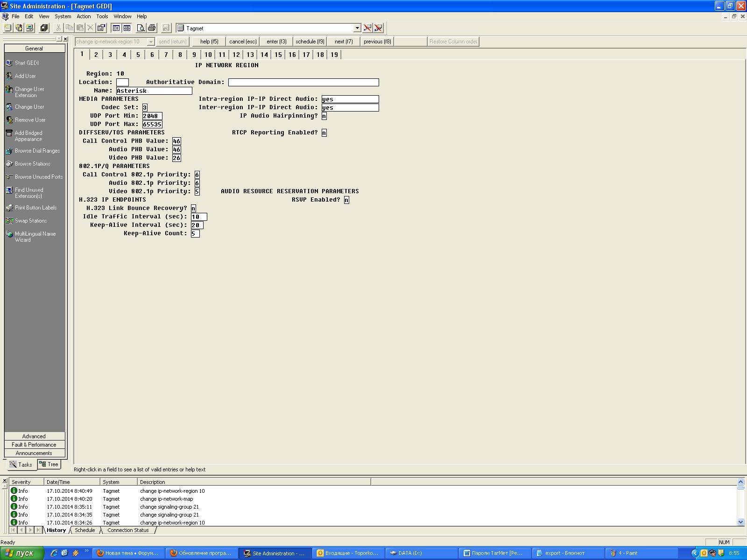The width and height of the screenshot is (747, 560).
Task: Open the Add Bridged Appearance task
Action: pyautogui.click(x=28, y=136)
